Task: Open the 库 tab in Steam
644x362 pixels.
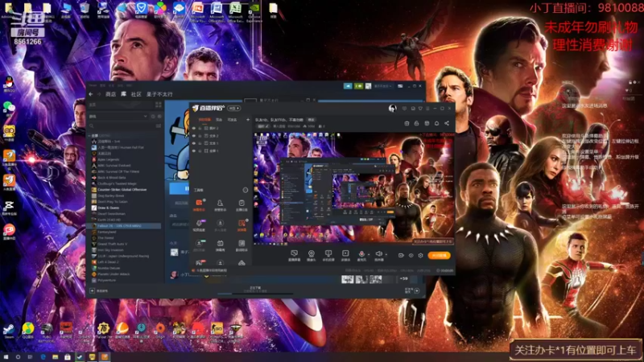Action: [x=123, y=94]
